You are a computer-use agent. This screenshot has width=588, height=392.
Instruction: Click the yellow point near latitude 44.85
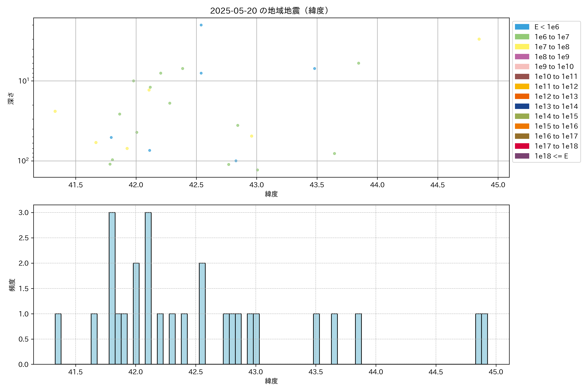pyautogui.click(x=479, y=39)
